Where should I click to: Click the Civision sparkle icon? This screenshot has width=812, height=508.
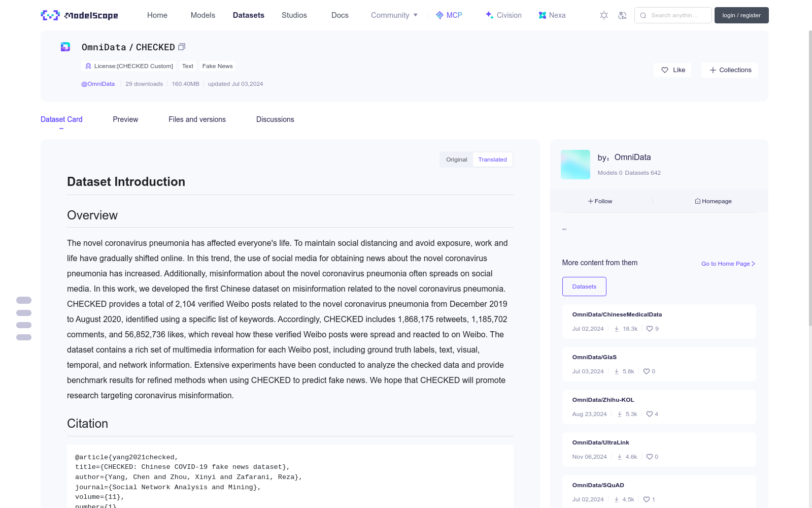pos(490,15)
